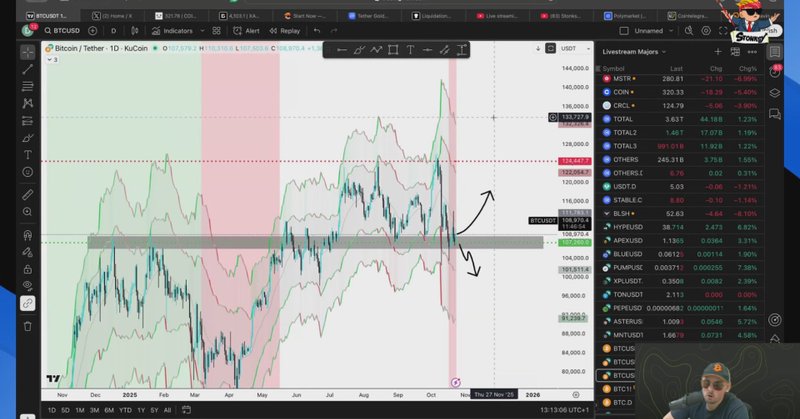Pick path tool in floating drawing toolbar

[x=377, y=50]
